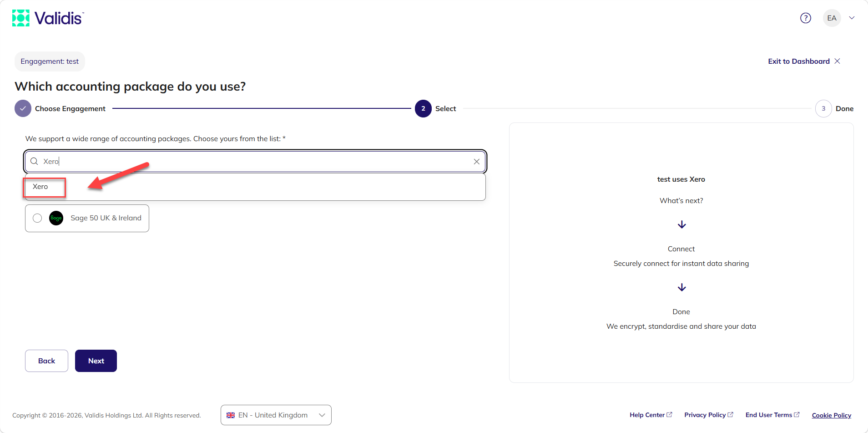868x433 pixels.
Task: Click the Sage 50 UK & Ireland label
Action: coord(106,218)
